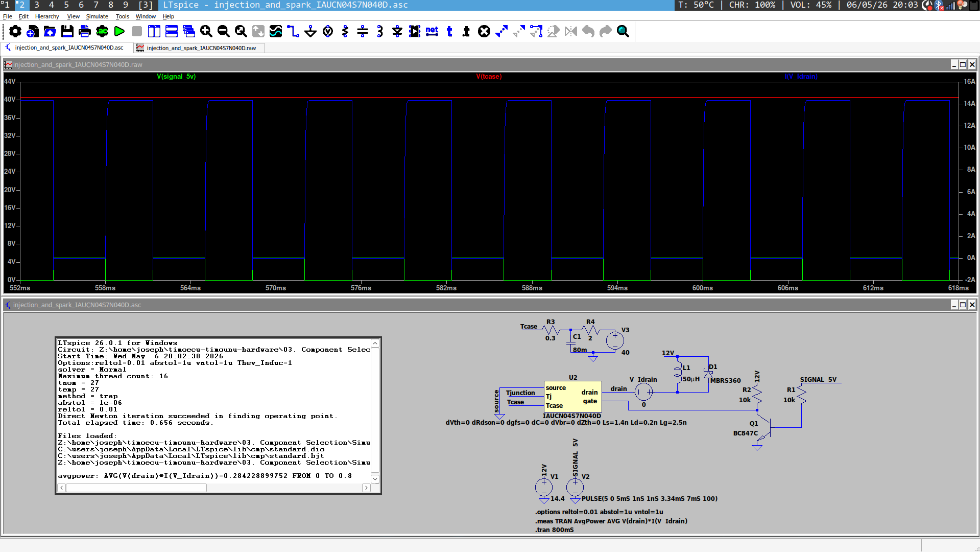Screen dimensions: 980x552
Task: Click the SIGNAL_5V net label
Action: point(818,380)
